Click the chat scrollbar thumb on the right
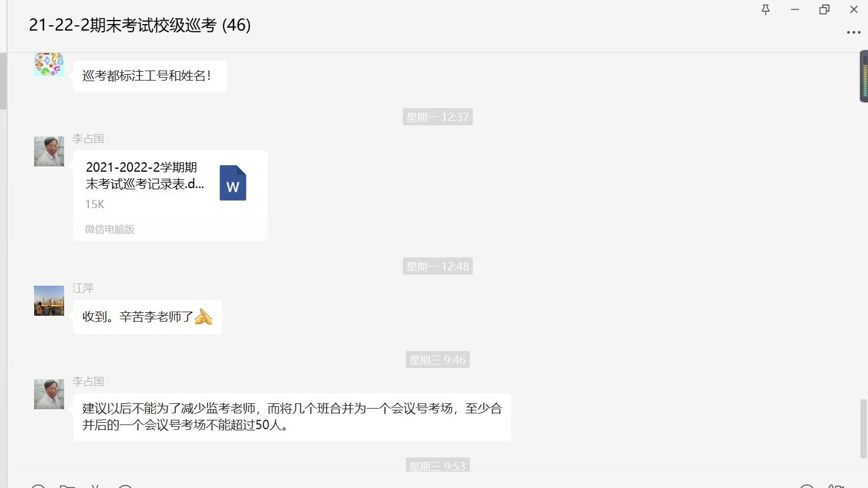The image size is (868, 488). pyautogui.click(x=863, y=429)
